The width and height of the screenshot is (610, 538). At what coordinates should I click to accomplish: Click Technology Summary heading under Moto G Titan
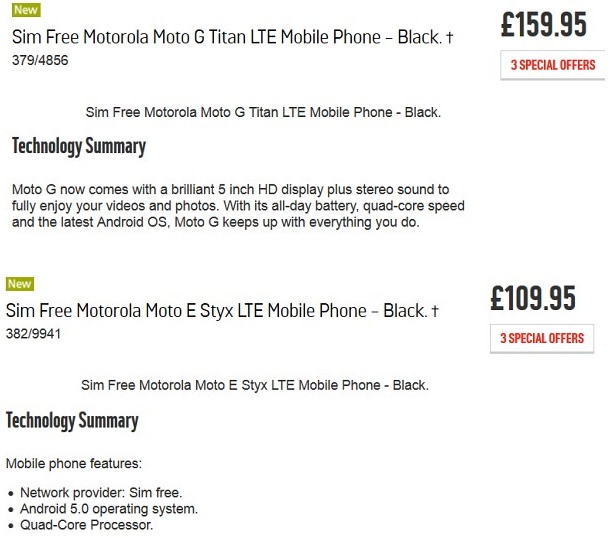[x=79, y=147]
